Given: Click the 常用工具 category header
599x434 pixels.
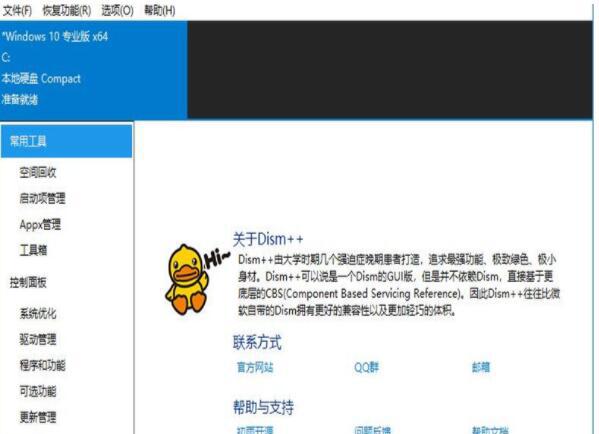Looking at the screenshot, I should pos(66,141).
